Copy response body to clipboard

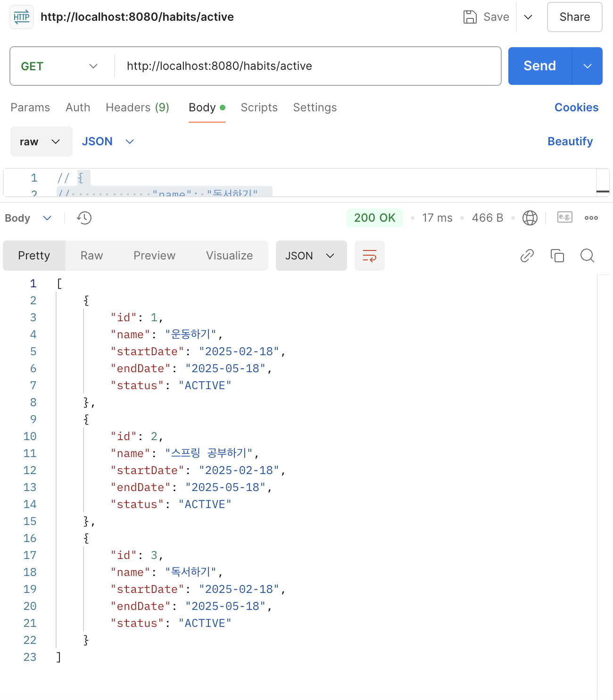[557, 256]
